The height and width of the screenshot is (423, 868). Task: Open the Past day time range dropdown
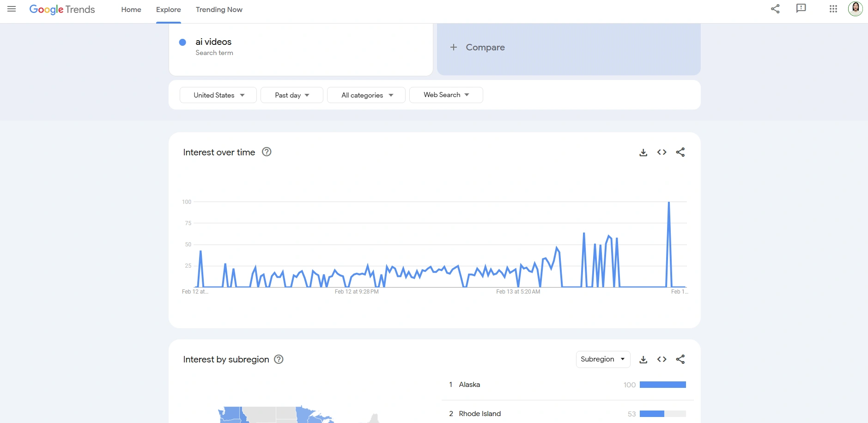click(292, 95)
